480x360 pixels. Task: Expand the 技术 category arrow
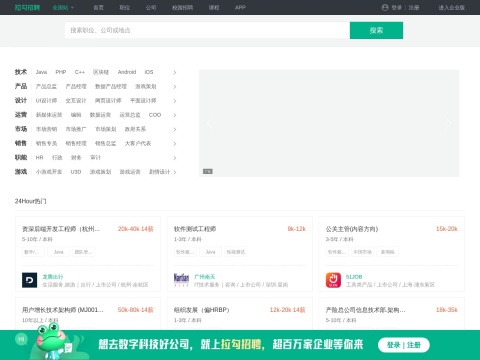(175, 72)
